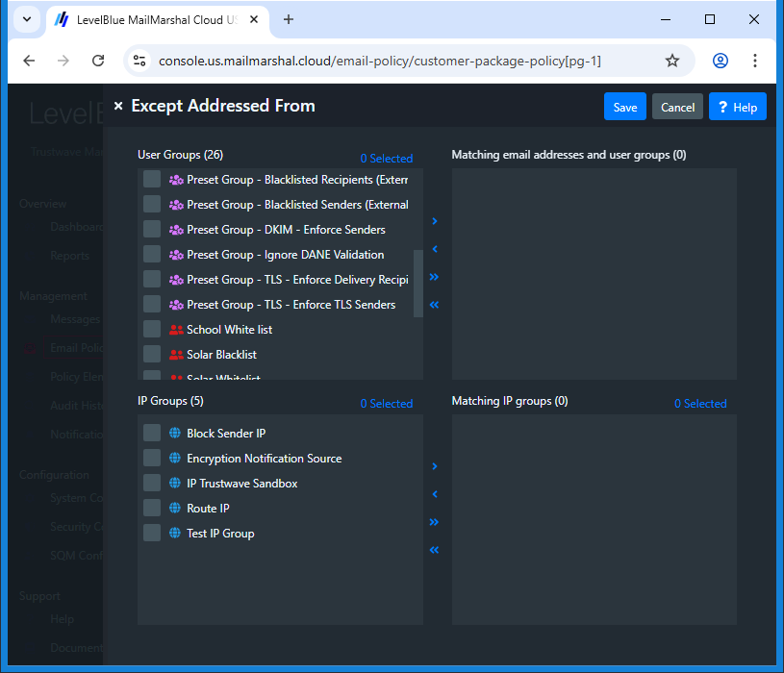Click TLS - Enforce TLS Senders group icon
Screen dimensions: 784x673
(176, 305)
